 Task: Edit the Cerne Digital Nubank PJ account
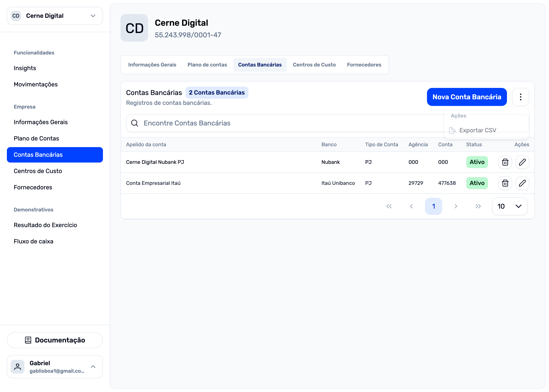[522, 162]
